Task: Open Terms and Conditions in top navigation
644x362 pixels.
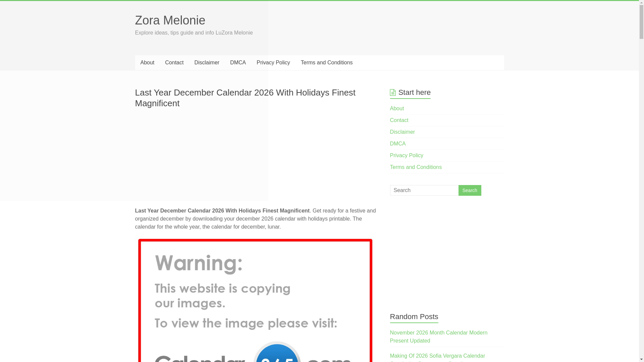Action: (326, 63)
